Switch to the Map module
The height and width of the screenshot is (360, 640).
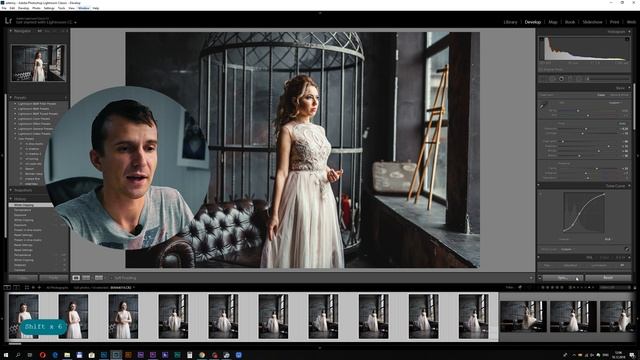point(553,22)
